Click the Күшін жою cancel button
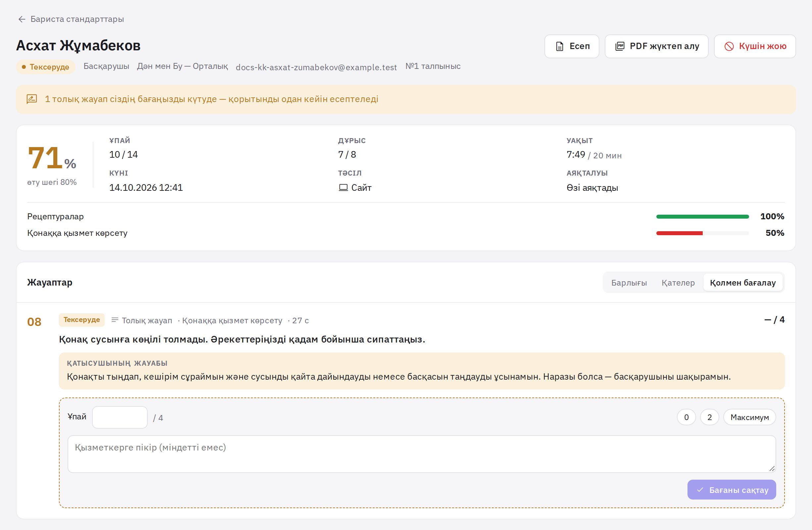The image size is (812, 530). point(755,46)
